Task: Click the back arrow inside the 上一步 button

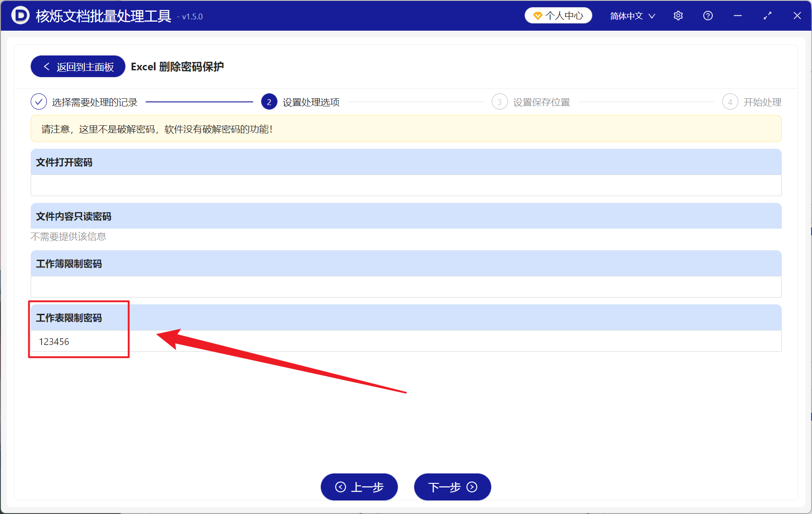Action: (341, 487)
